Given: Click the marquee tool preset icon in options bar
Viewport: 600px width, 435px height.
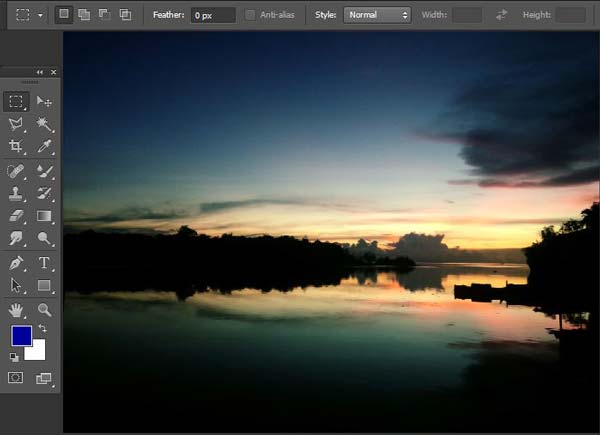Looking at the screenshot, I should 23,15.
